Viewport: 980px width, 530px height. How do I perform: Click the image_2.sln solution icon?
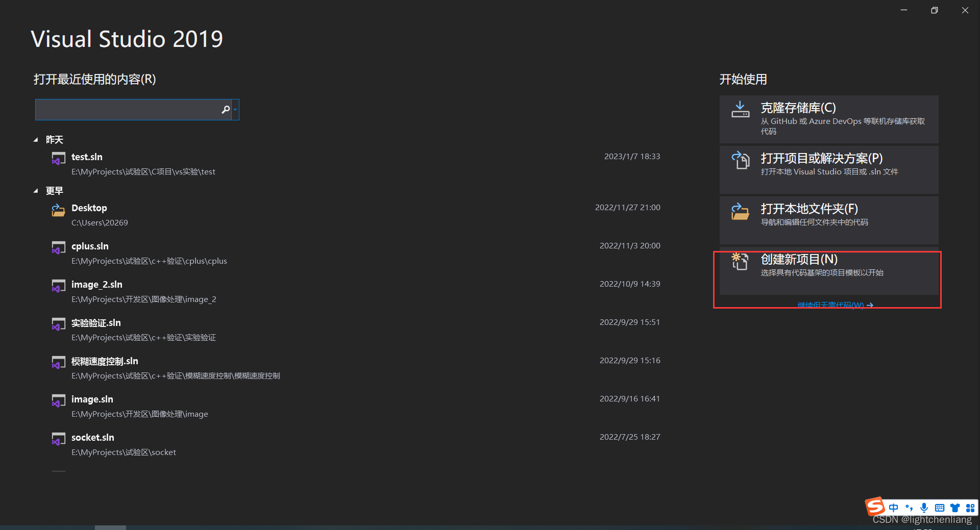(58, 286)
